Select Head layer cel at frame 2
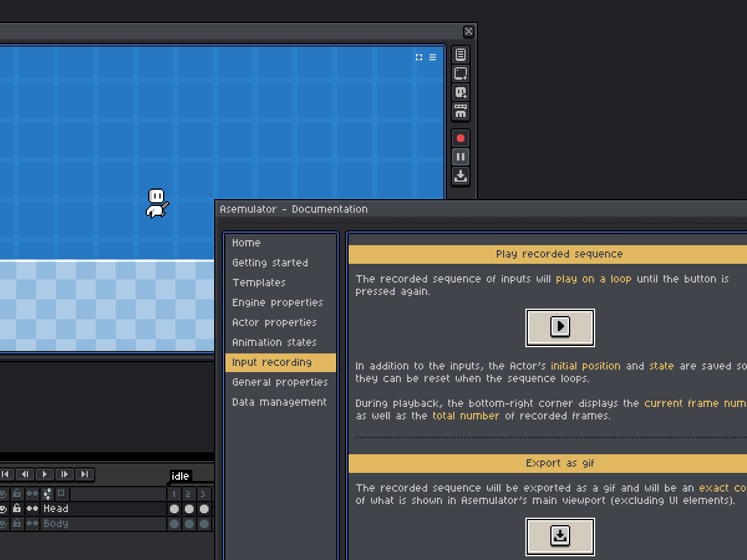 tap(189, 509)
